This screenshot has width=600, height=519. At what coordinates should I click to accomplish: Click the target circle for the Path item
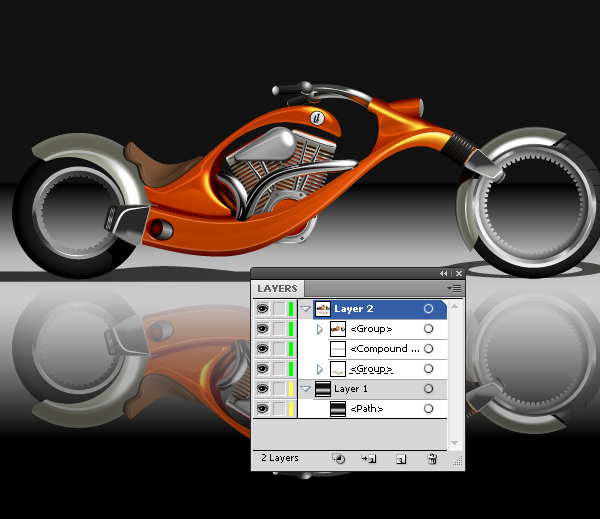click(429, 409)
